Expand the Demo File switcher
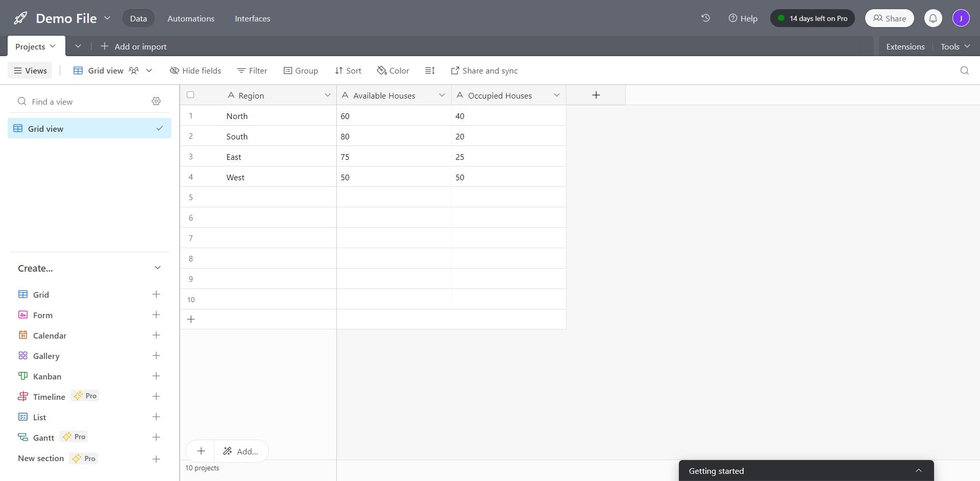This screenshot has height=481, width=980. point(107,18)
